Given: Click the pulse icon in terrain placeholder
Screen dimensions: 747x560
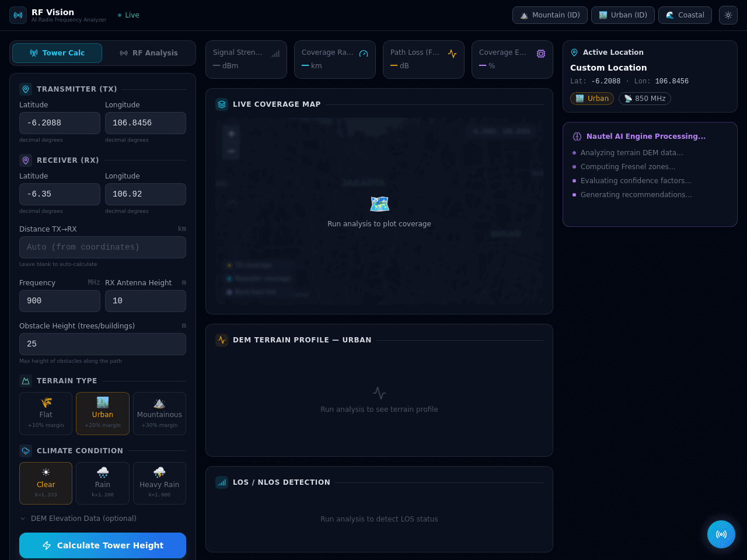Looking at the screenshot, I should coord(379,393).
